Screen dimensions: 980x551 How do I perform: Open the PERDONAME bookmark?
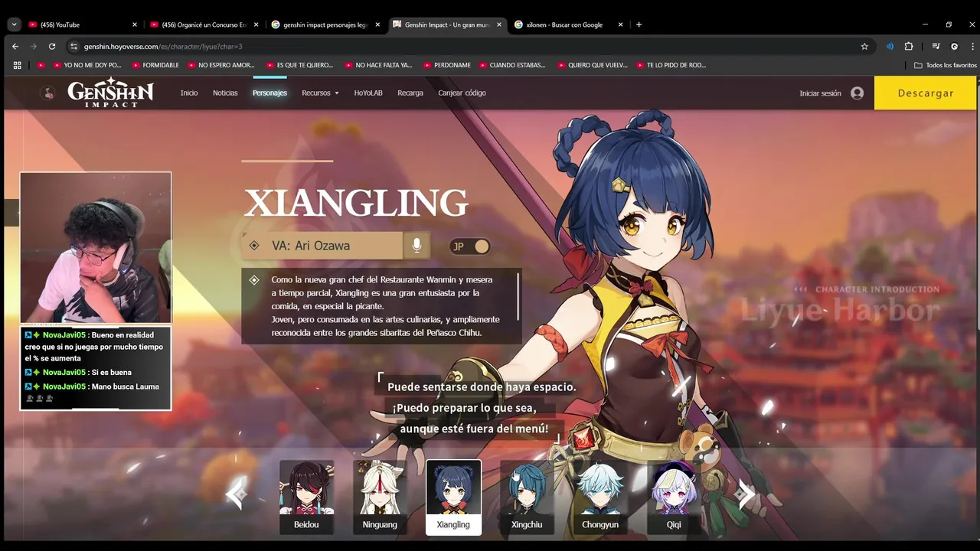[x=446, y=65]
